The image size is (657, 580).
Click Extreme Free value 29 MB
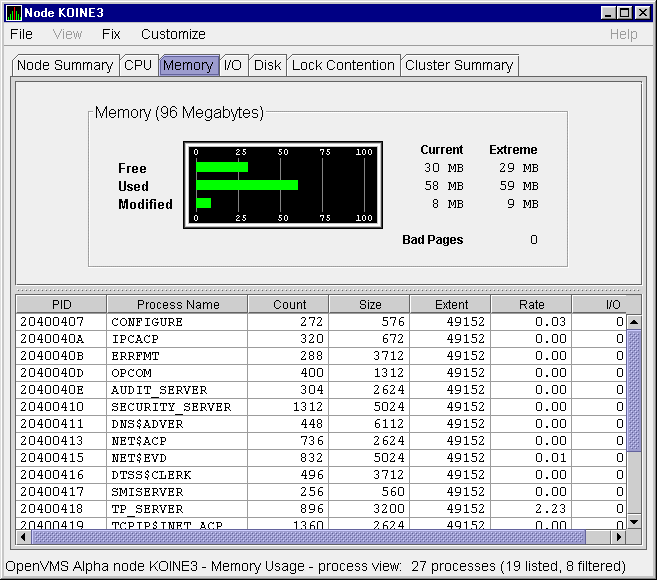pyautogui.click(x=519, y=168)
